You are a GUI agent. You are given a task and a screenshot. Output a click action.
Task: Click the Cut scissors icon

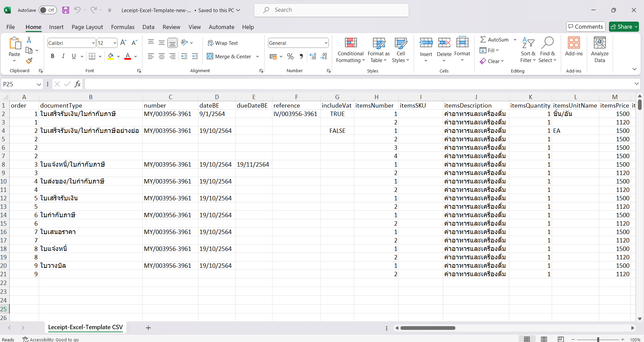[x=29, y=40]
